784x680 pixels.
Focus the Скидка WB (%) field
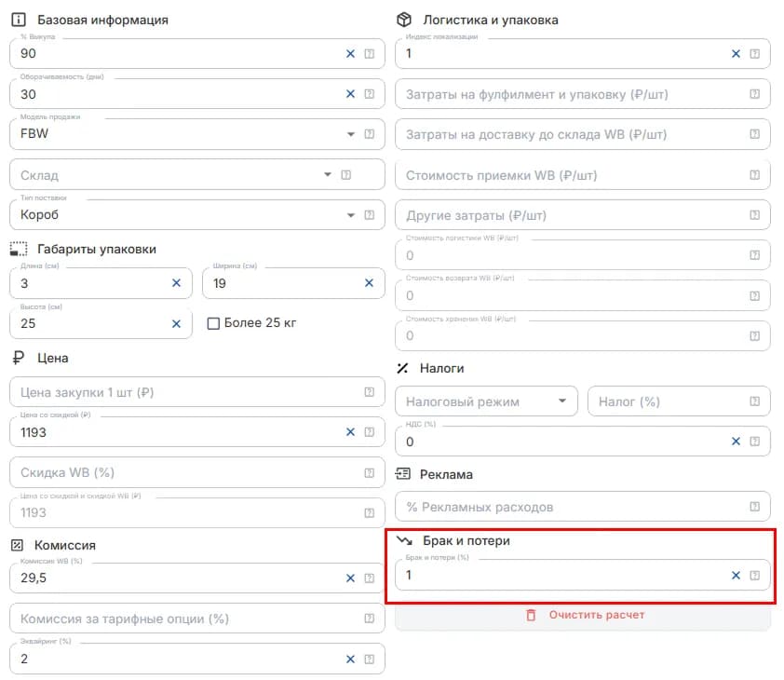point(197,472)
